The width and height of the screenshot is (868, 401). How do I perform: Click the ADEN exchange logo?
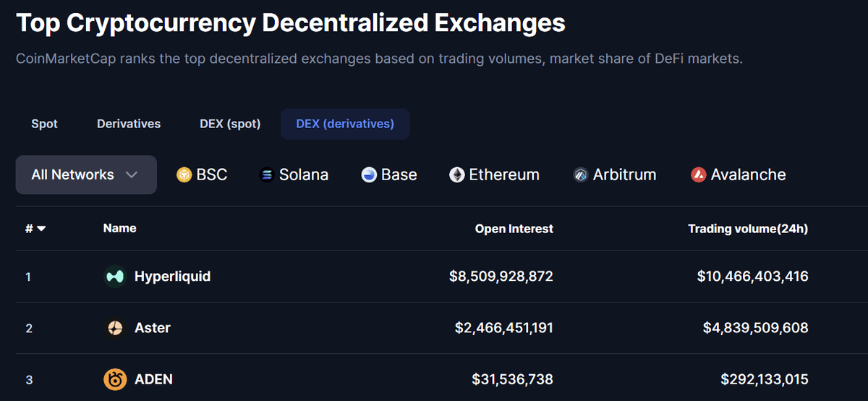tap(115, 379)
